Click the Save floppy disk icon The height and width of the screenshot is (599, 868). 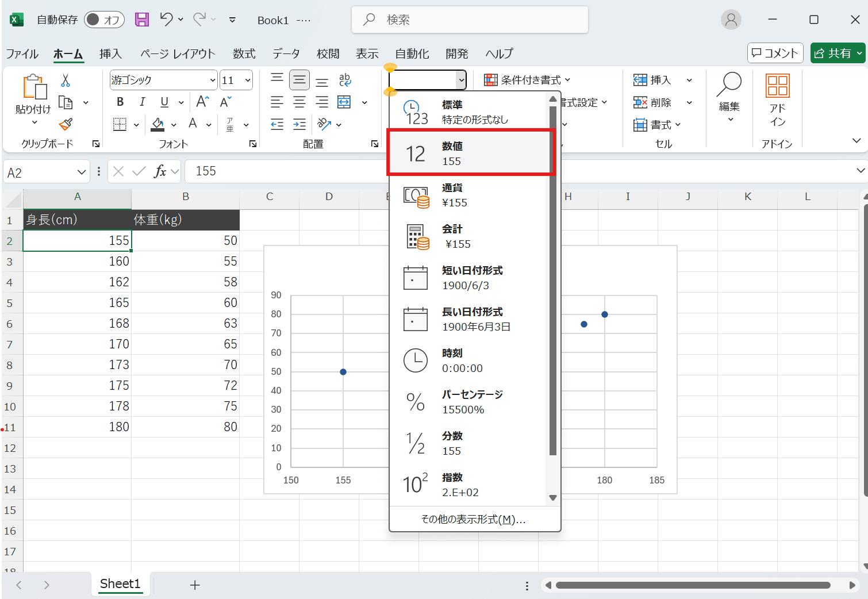pos(142,20)
